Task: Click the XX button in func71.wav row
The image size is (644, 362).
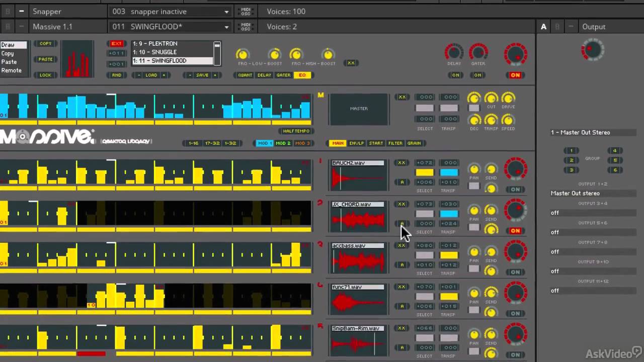Action: 401,287
